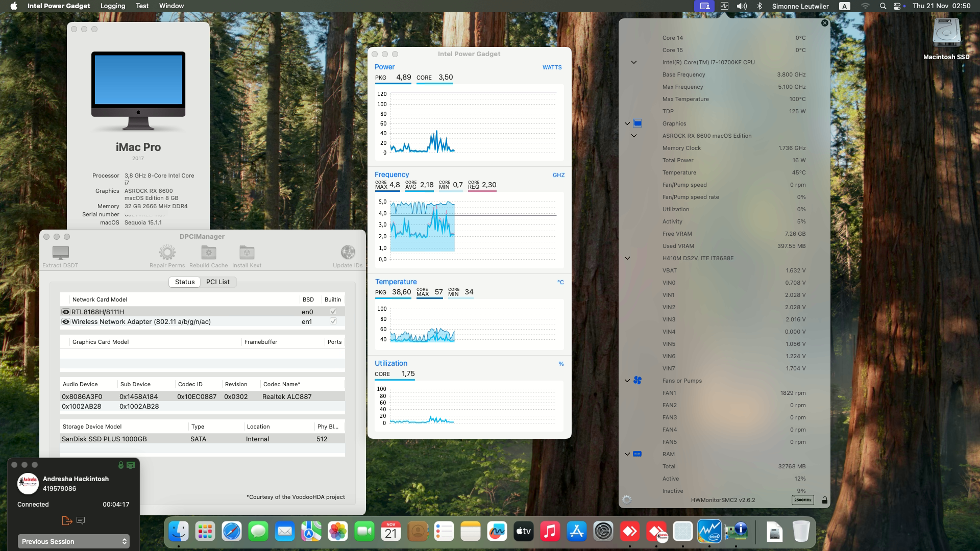Click the Free VRAM 7.26 GB row

point(734,234)
